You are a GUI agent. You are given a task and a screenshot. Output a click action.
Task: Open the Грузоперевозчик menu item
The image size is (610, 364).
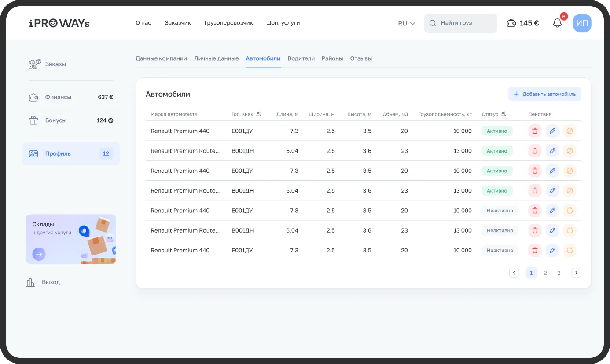coord(228,23)
